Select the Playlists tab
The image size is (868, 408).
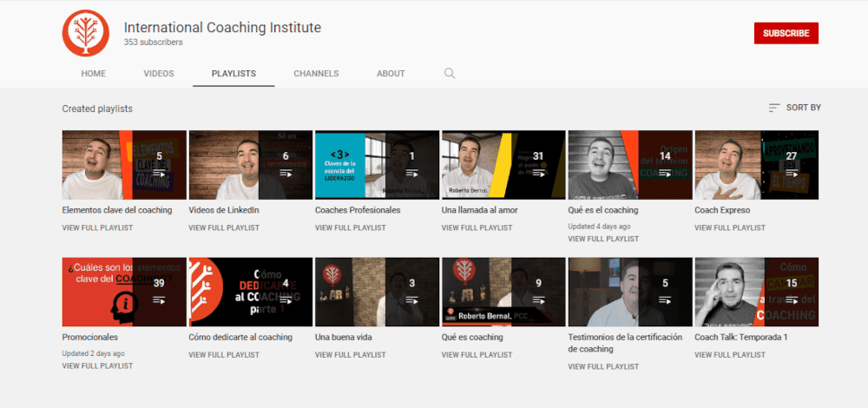tap(233, 74)
